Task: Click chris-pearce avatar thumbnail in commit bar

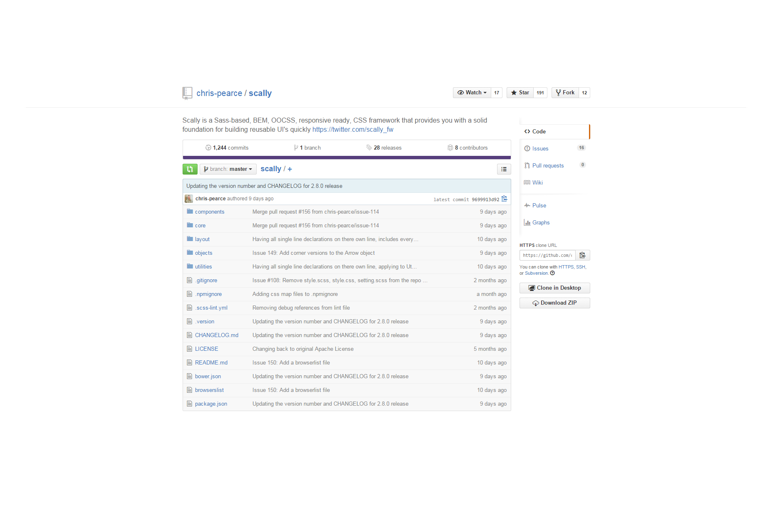Action: (188, 199)
